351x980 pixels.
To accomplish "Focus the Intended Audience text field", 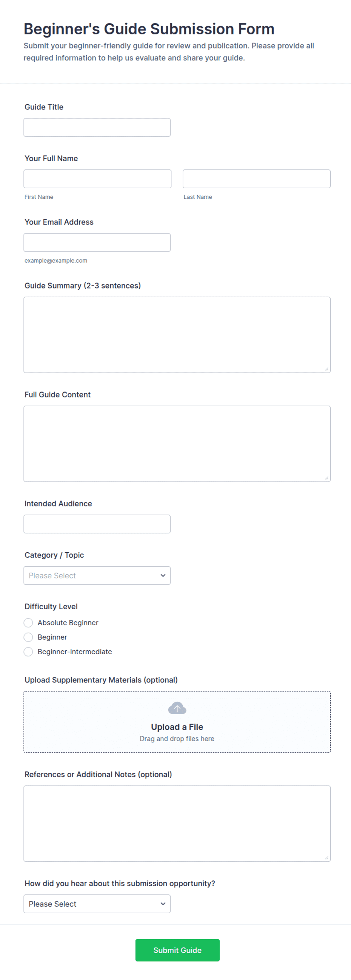I will (x=97, y=524).
